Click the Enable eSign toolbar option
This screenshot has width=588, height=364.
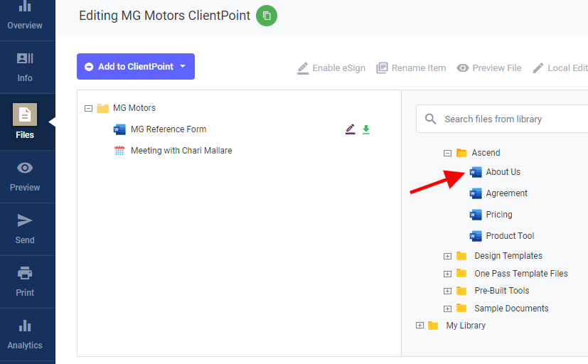(331, 68)
